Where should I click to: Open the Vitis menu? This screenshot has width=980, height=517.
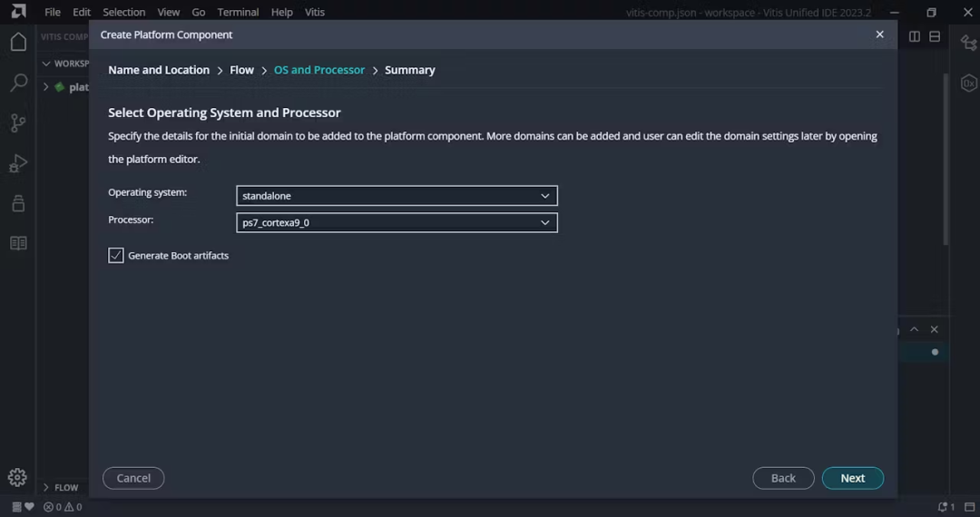point(314,12)
